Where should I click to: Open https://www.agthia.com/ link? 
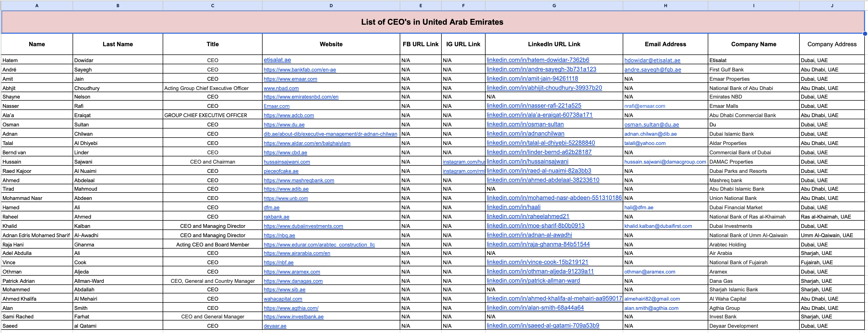pos(291,308)
